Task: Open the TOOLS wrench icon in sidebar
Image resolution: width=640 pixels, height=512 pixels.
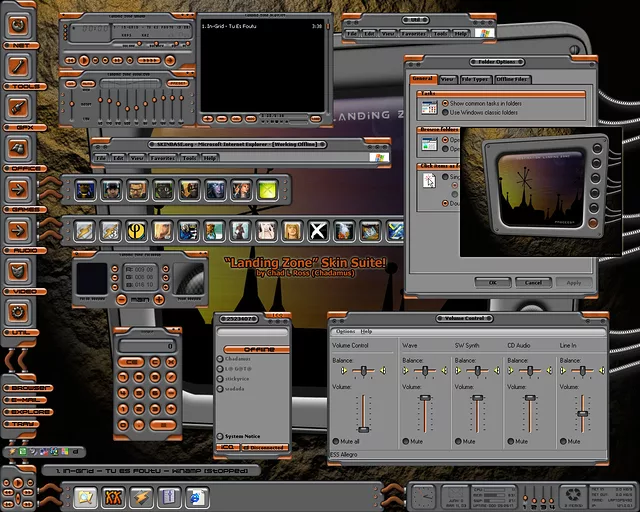Action: [x=19, y=65]
